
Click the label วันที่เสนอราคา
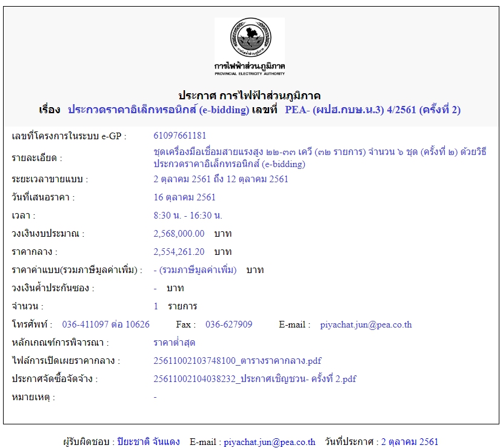point(43,197)
